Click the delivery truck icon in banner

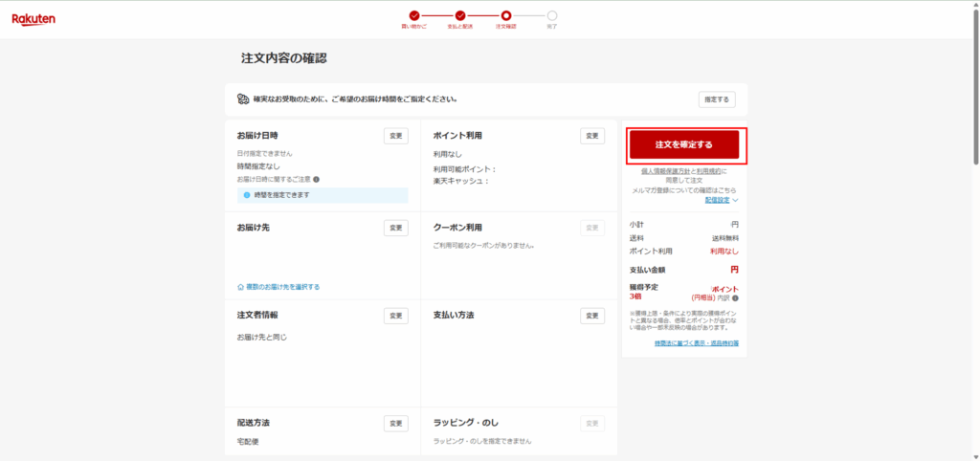[243, 99]
